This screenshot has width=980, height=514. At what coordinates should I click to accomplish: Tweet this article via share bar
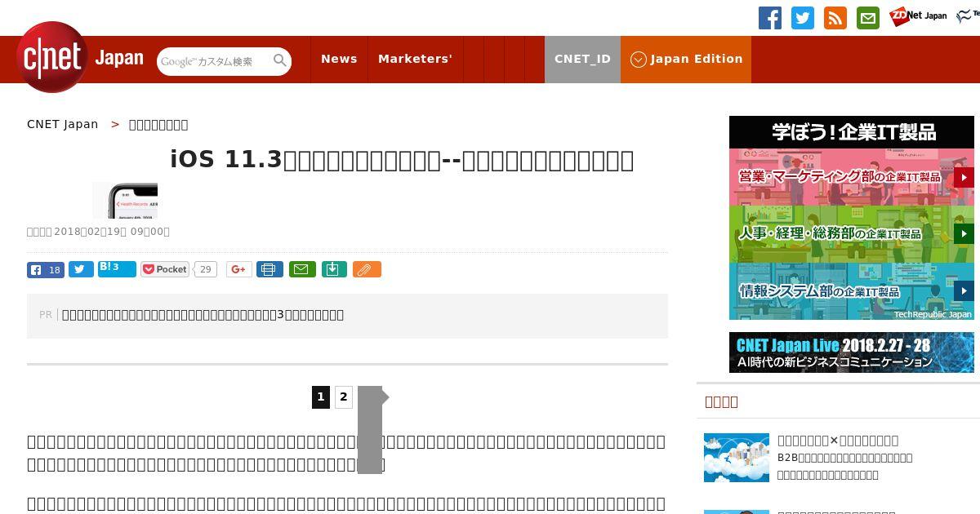pyautogui.click(x=81, y=269)
